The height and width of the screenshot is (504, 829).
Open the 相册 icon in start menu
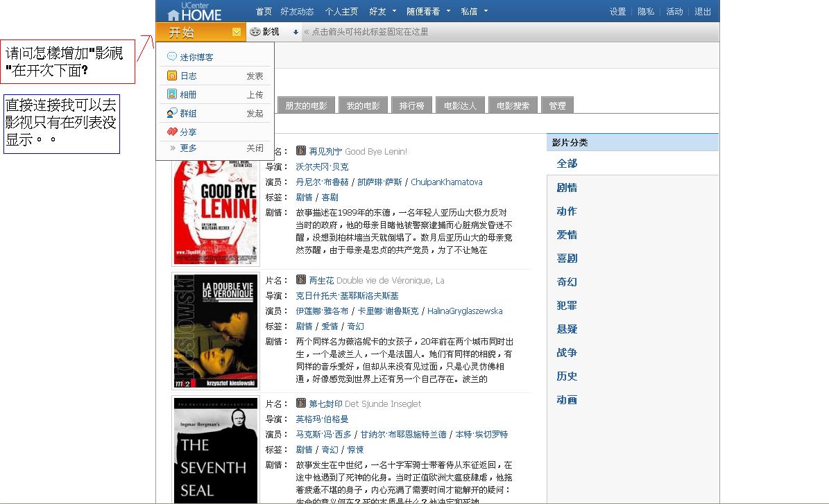point(172,94)
